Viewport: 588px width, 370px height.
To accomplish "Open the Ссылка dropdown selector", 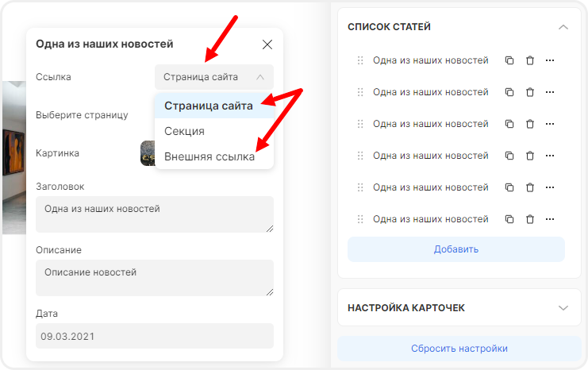I will (x=214, y=77).
